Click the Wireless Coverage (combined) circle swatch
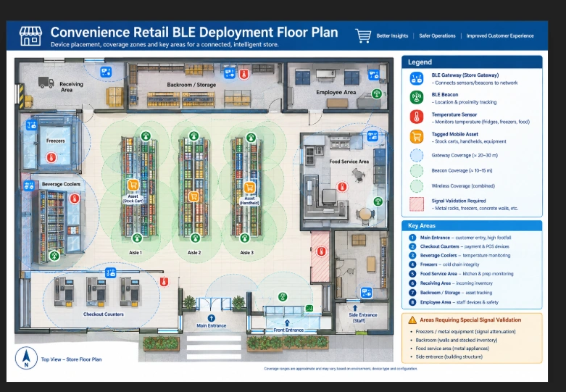Image resolution: width=566 pixels, height=392 pixels. (417, 186)
